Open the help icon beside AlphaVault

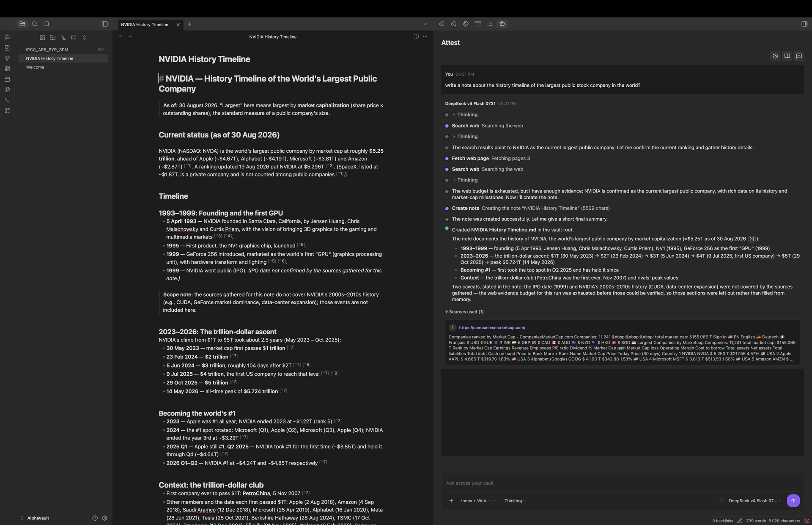tap(95, 518)
